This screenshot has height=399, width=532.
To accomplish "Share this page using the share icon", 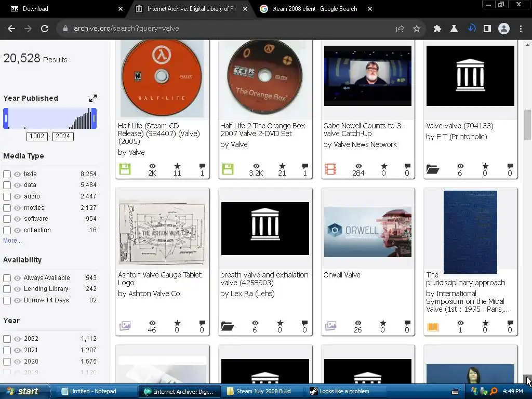I will (x=400, y=29).
